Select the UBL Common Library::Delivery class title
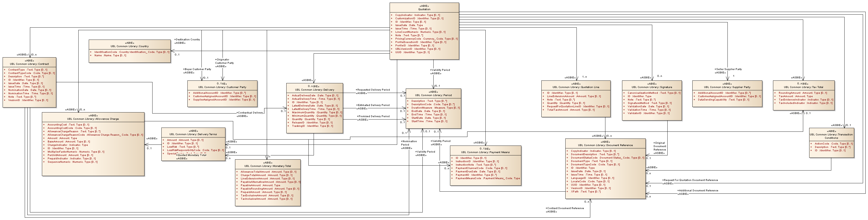The height and width of the screenshot is (220, 868). (314, 90)
